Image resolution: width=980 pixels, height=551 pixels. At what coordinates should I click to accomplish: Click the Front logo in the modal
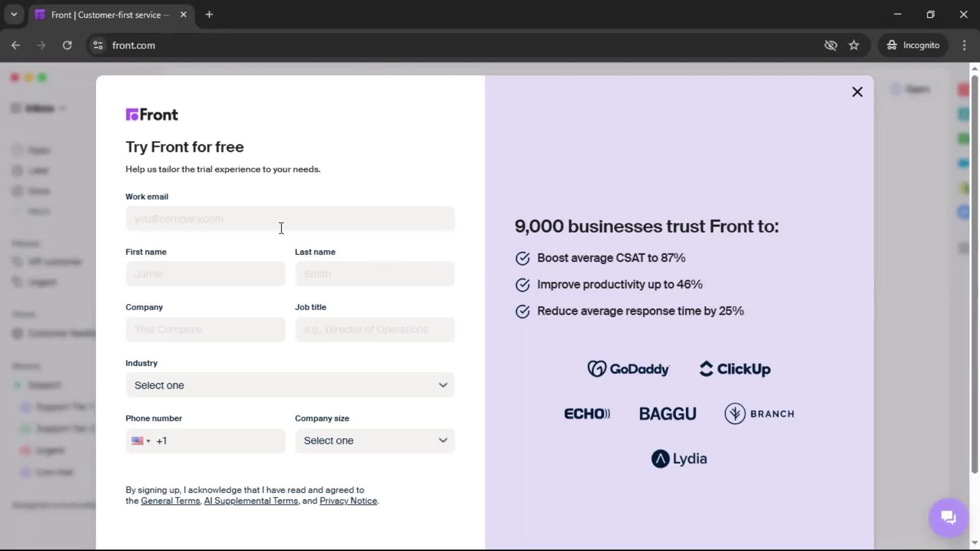click(x=152, y=115)
